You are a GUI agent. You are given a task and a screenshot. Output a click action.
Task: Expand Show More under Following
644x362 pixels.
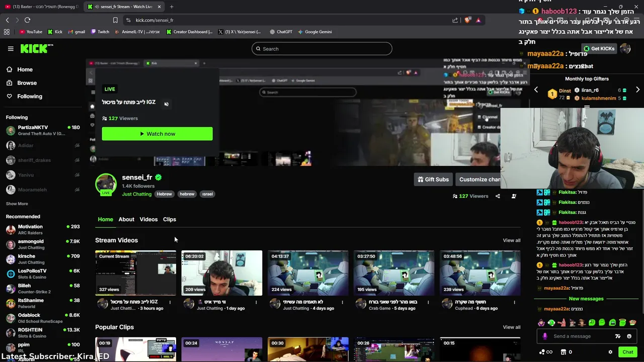coord(17,204)
